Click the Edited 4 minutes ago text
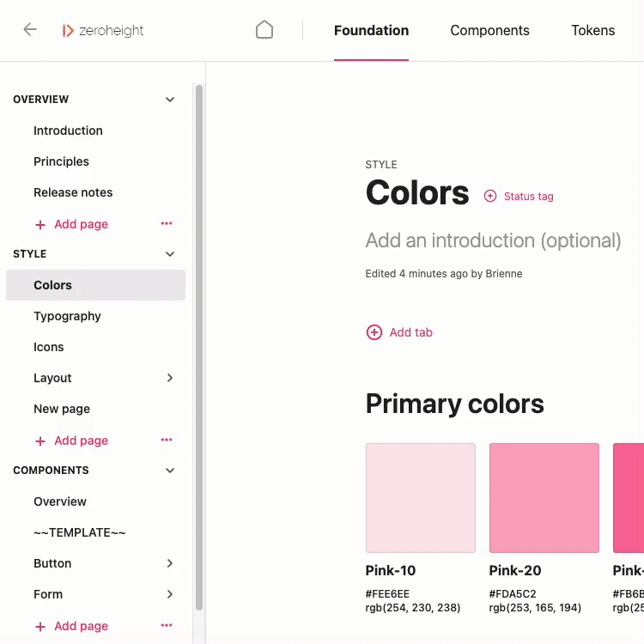 (x=444, y=274)
